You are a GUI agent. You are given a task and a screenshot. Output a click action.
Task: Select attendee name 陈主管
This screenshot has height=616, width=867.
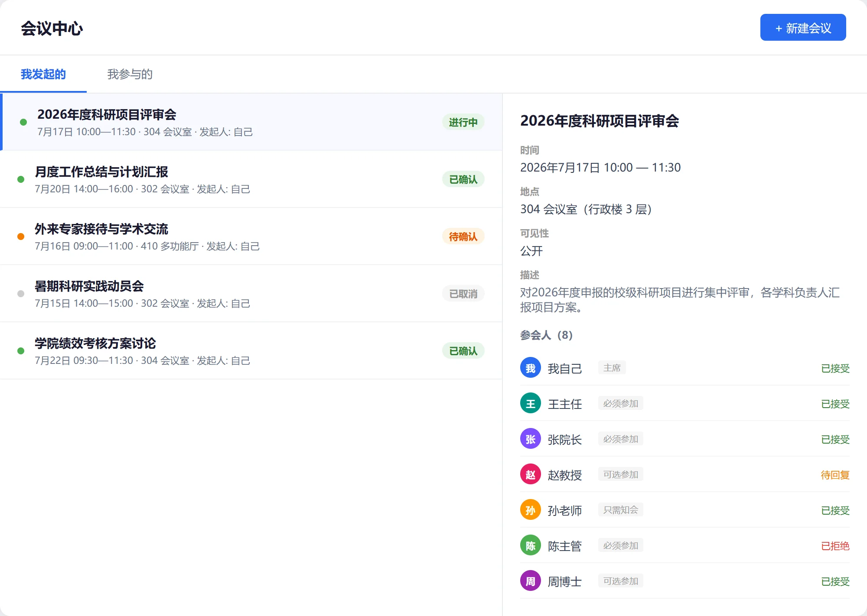coord(565,546)
